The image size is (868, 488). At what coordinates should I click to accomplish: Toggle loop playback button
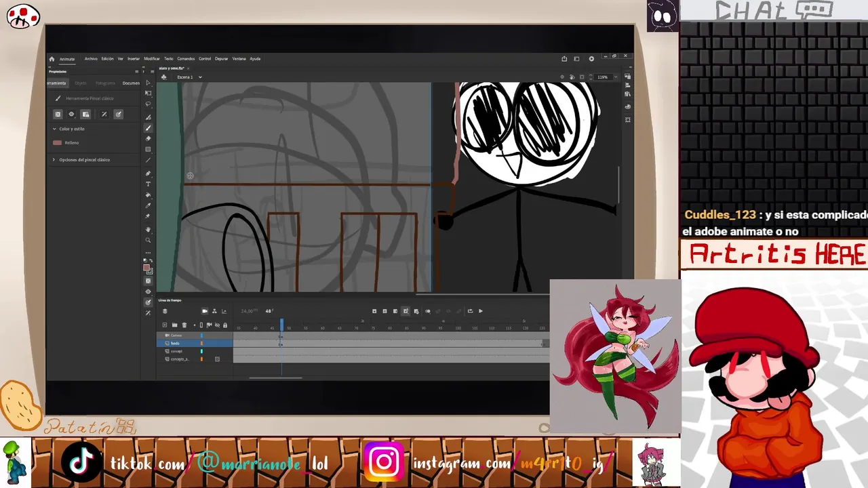pyautogui.click(x=470, y=311)
